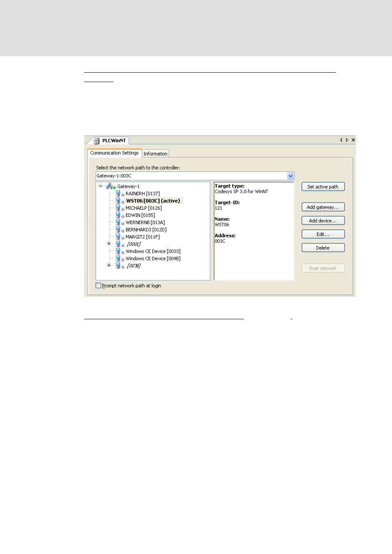Click the RAINERH device icon
Image resolution: width=392 pixels, height=554 pixels.
(x=118, y=193)
